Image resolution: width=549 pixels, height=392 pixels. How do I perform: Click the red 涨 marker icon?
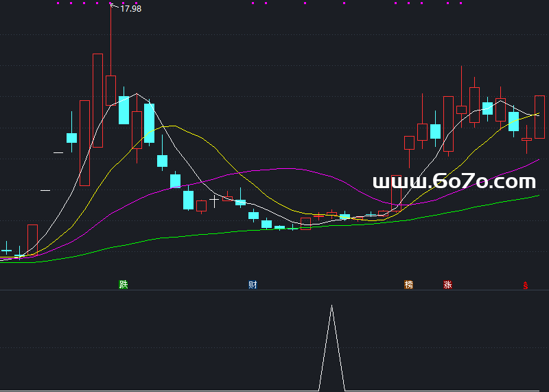point(447,284)
